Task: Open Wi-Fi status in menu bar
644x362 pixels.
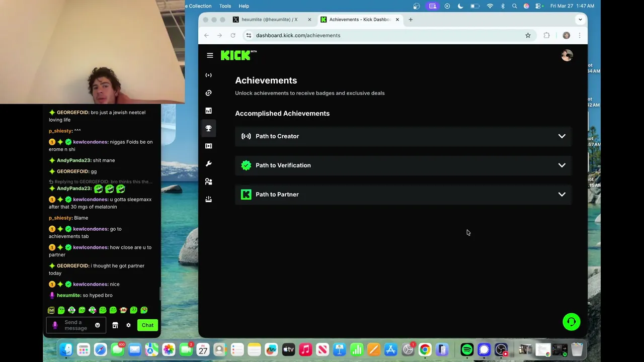Action: tap(490, 6)
